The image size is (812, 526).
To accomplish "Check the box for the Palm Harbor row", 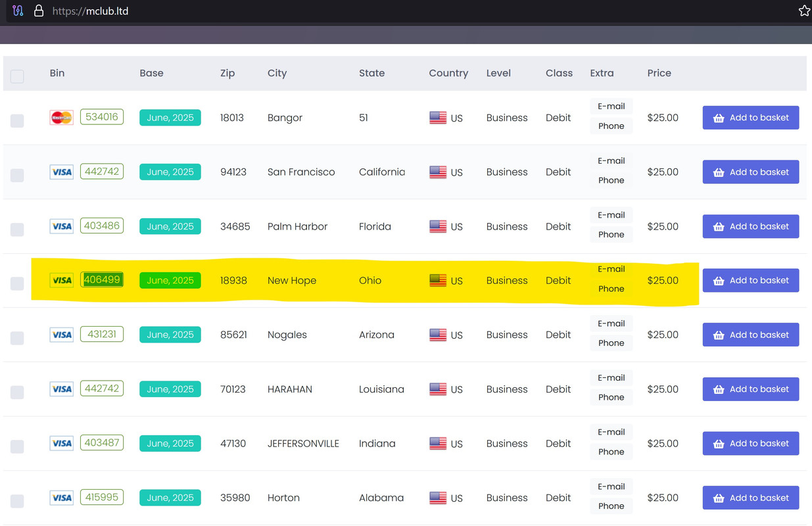I will [x=17, y=229].
